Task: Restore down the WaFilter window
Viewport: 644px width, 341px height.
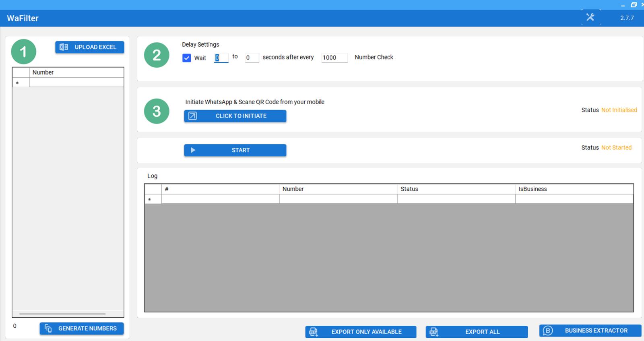Action: [x=634, y=5]
